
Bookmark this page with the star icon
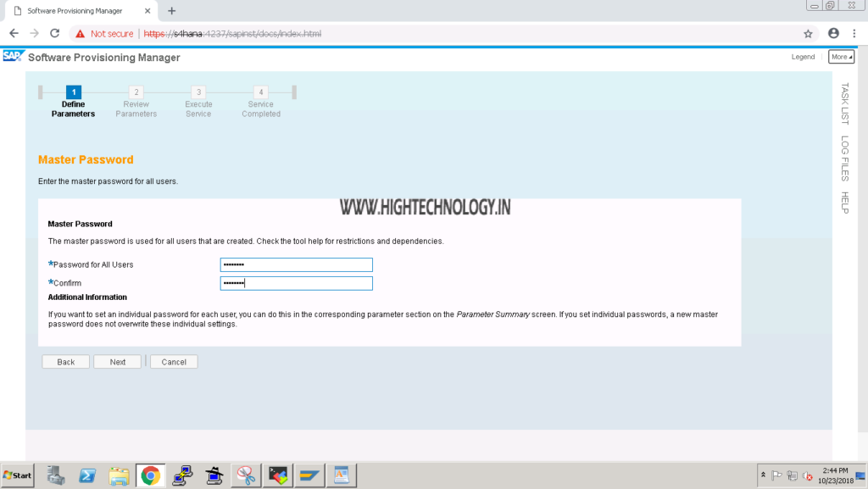point(808,34)
